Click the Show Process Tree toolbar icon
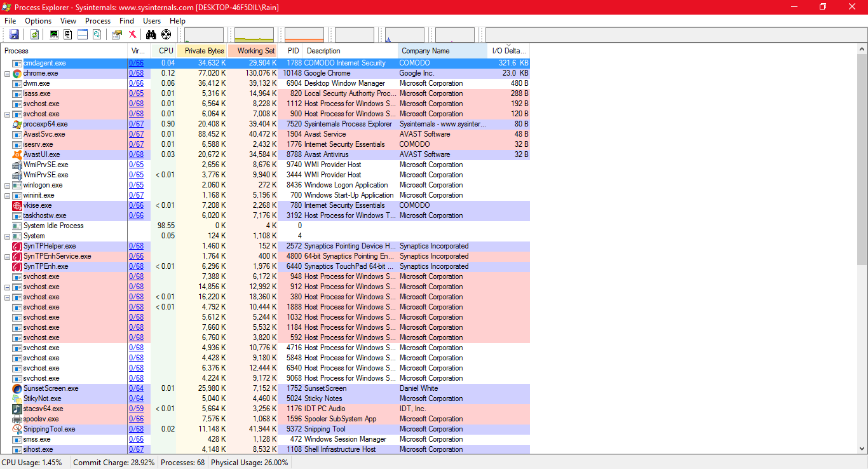 coord(68,34)
